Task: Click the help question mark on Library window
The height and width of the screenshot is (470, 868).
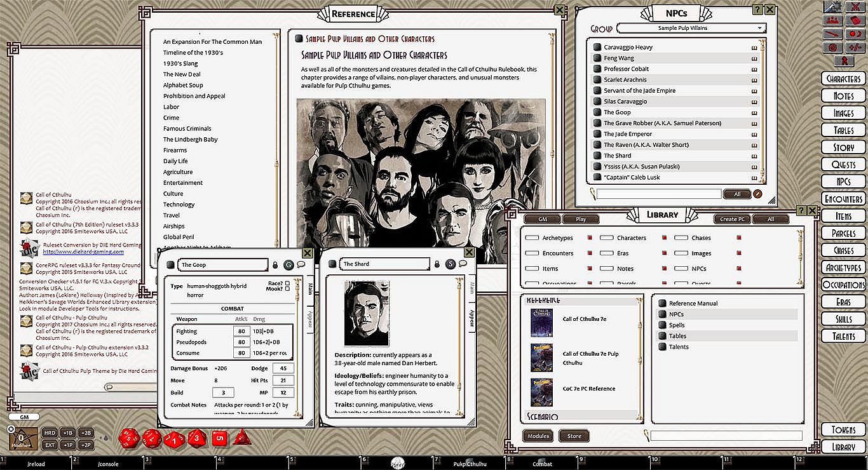Action: 802,210
